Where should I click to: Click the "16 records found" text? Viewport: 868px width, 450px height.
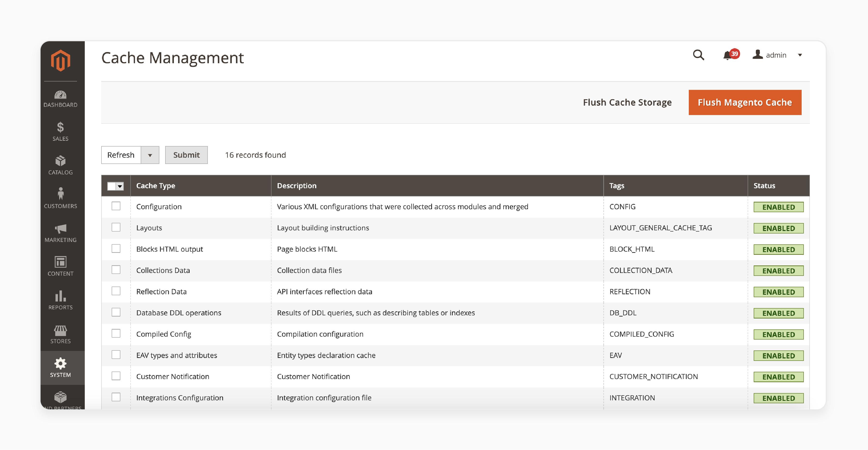[x=256, y=155]
